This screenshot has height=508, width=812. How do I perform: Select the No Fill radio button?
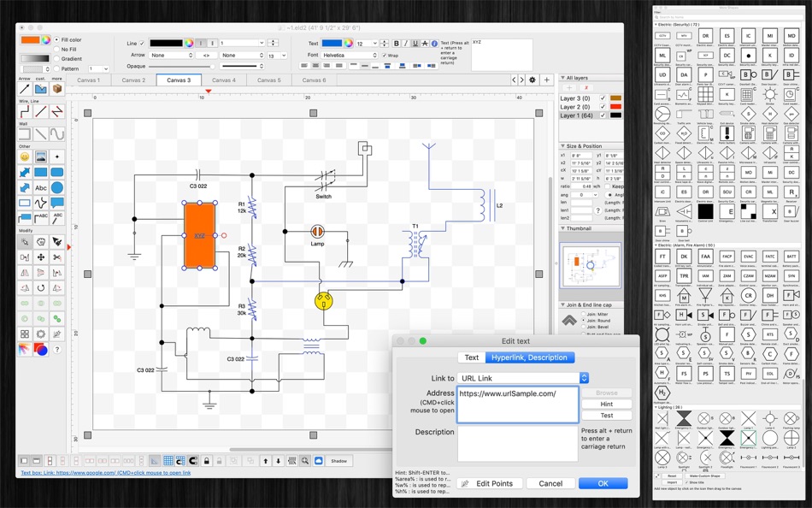tap(57, 50)
